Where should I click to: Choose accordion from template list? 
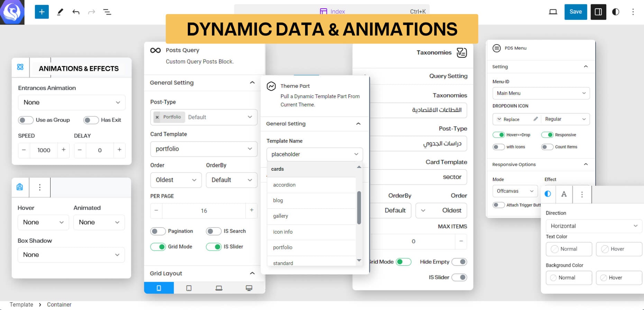(311, 185)
